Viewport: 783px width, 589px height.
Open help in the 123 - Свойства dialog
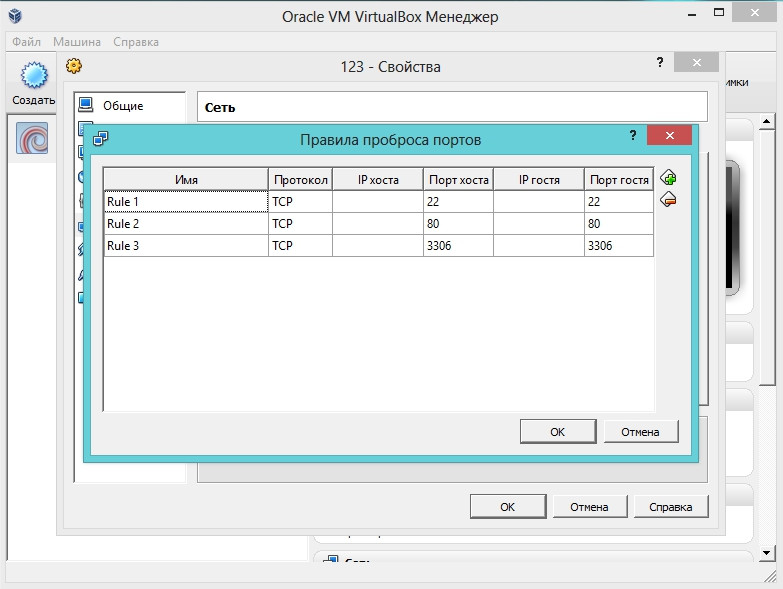tap(660, 62)
